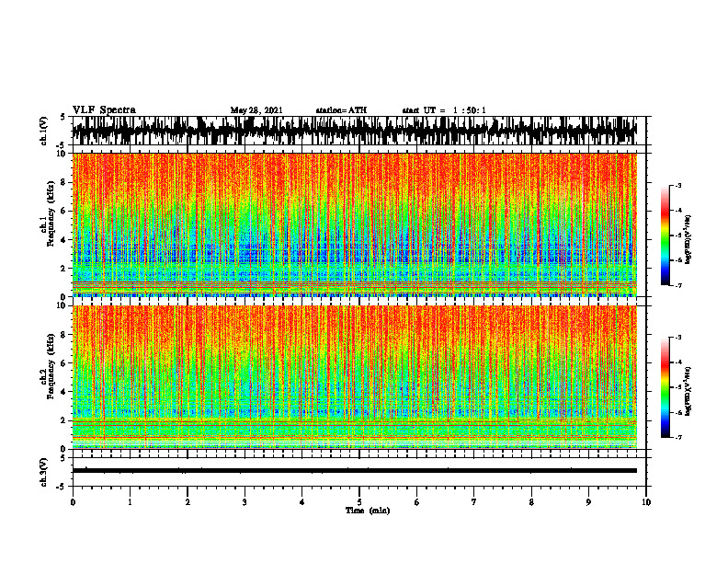Screen dimensions: 728x563
Task: Click the ch.3(V) axis value -5
Action: tap(62, 487)
